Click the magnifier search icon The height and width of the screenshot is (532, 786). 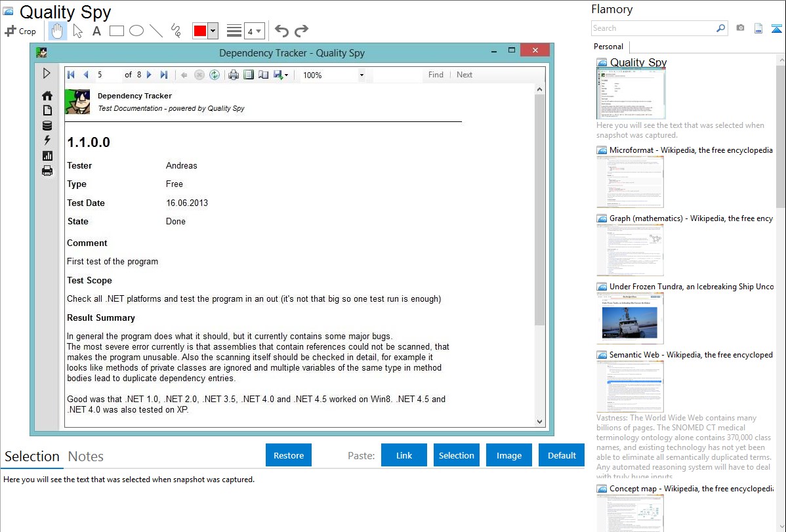pos(721,28)
